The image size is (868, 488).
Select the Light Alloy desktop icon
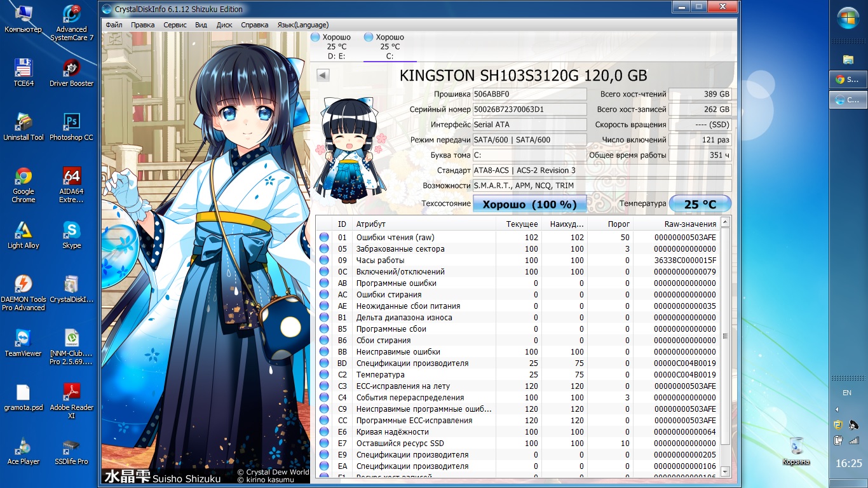24,234
